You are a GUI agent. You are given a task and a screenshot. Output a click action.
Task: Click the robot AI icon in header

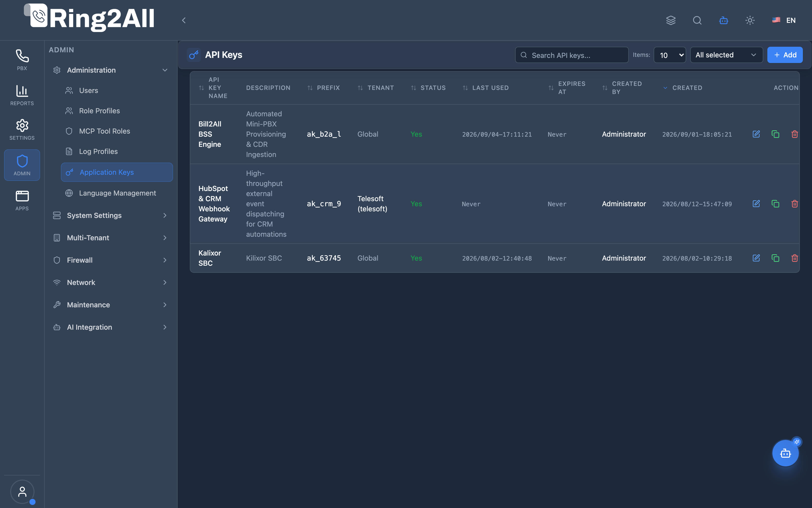click(x=723, y=20)
